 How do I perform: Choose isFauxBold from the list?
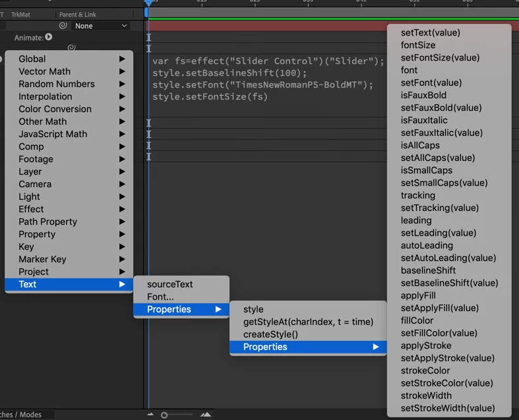pyautogui.click(x=449, y=96)
